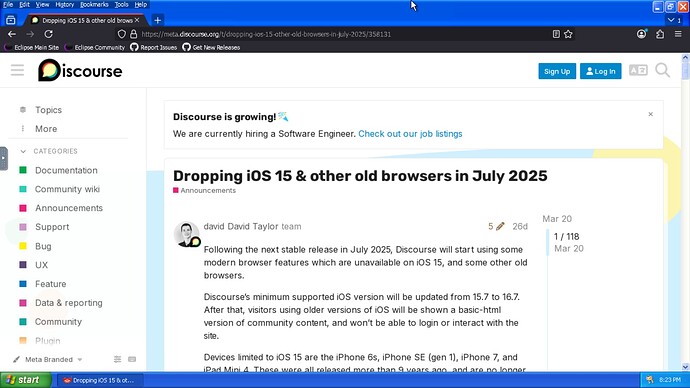
Task: Open the Tools menu
Action: [121, 4]
